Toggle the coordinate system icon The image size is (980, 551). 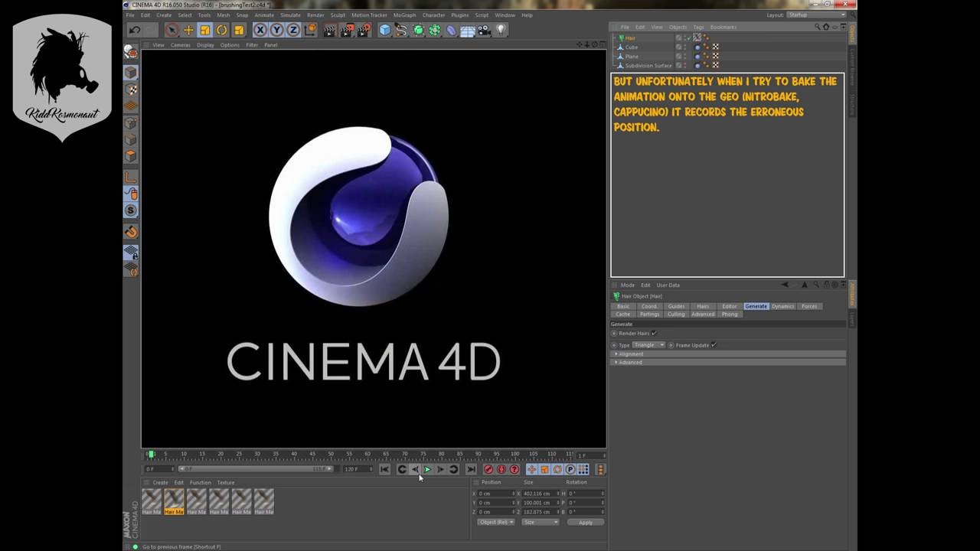coord(309,30)
